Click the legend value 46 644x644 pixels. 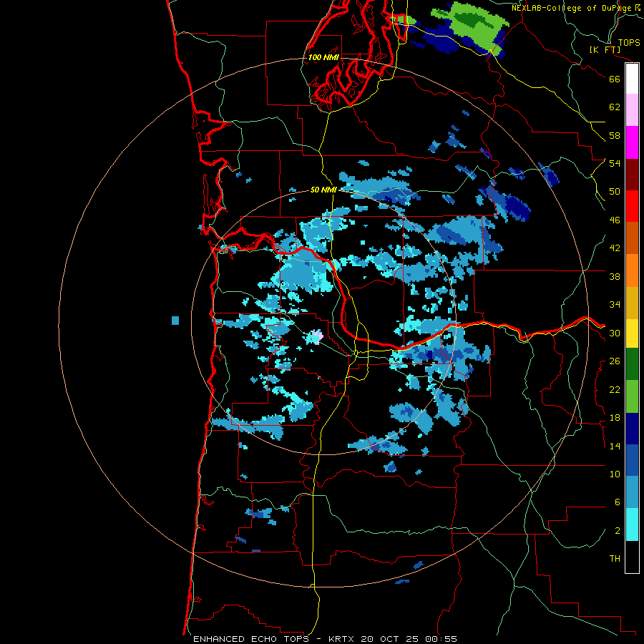pyautogui.click(x=615, y=220)
